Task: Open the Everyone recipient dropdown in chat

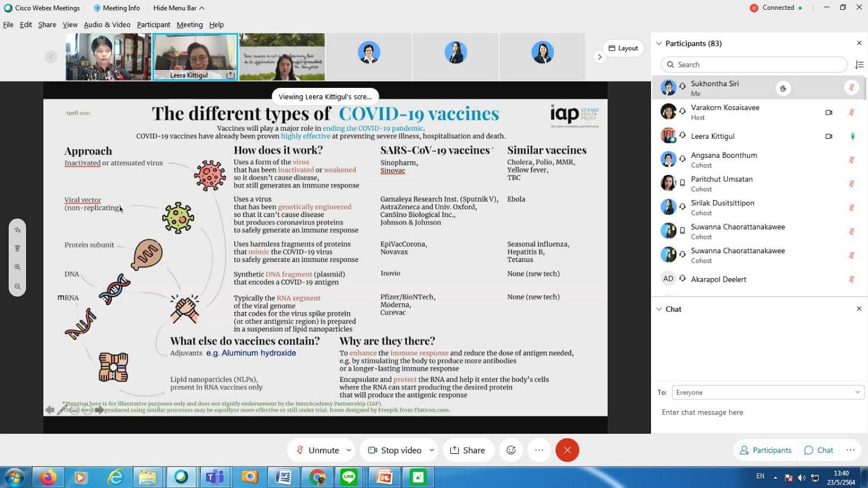Action: (x=768, y=393)
